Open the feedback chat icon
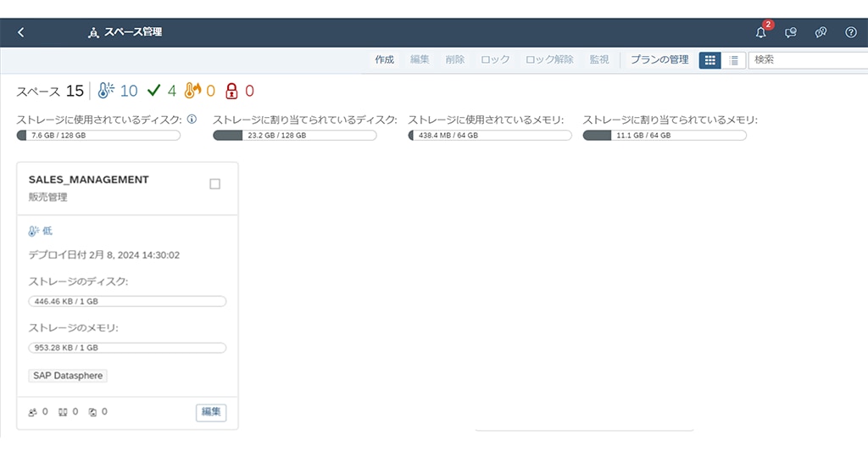This screenshot has height=452, width=868. click(791, 32)
